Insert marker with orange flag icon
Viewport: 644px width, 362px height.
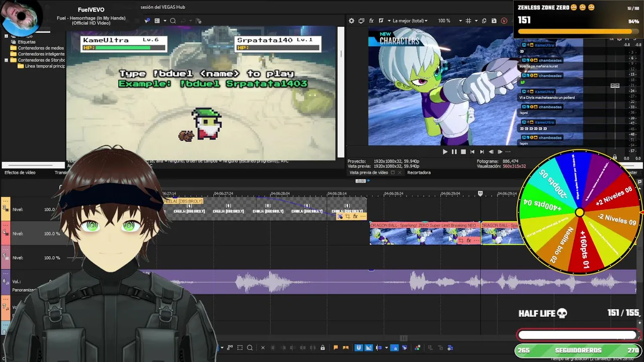(x=336, y=347)
